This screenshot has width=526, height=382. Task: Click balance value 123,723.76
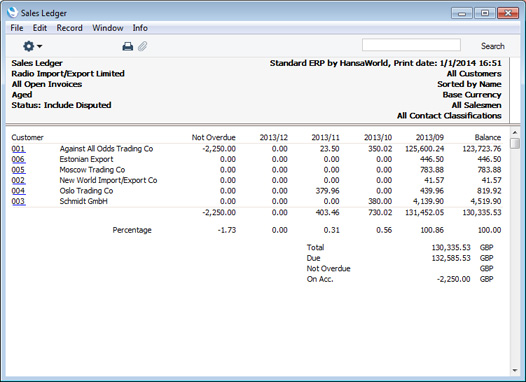click(x=482, y=149)
